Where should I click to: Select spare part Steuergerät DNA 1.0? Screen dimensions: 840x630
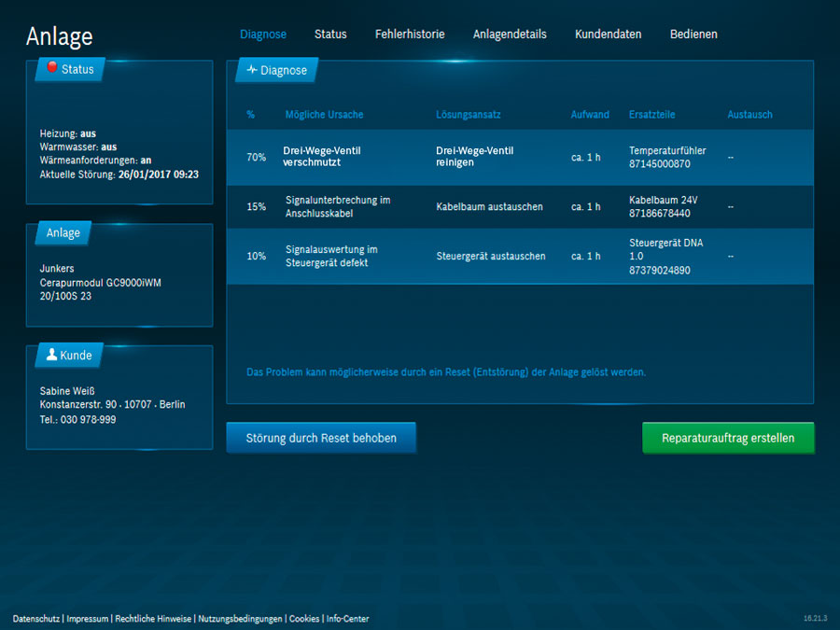[665, 256]
